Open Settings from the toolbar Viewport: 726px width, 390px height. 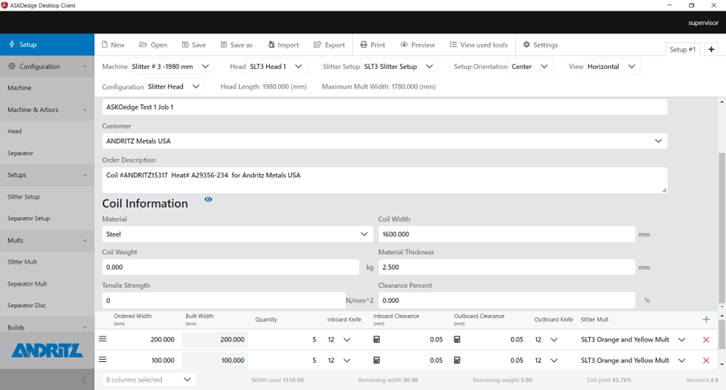coord(540,45)
